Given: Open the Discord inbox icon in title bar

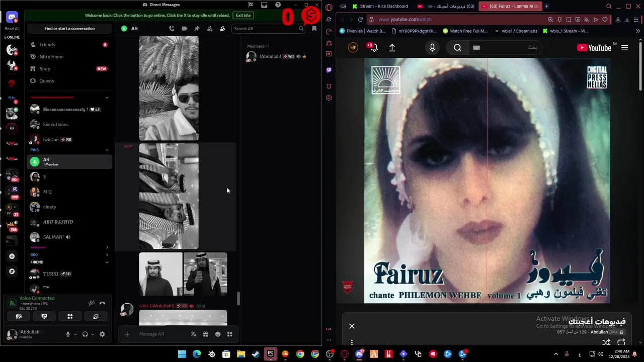Looking at the screenshot, I should coord(264,5).
